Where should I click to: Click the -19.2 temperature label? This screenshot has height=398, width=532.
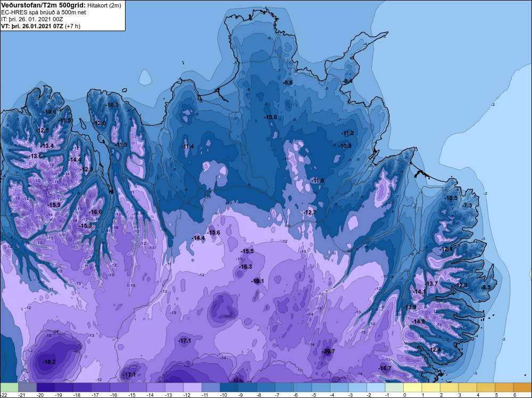point(49,362)
